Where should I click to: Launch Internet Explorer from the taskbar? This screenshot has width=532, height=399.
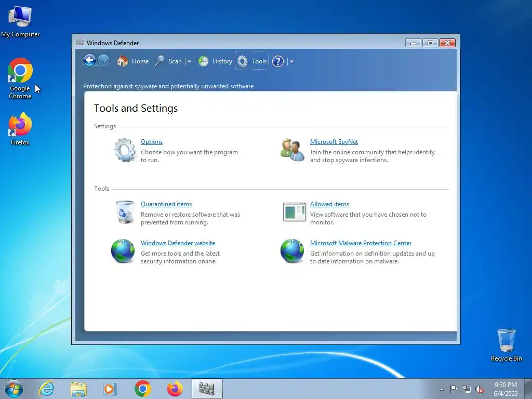coord(46,389)
